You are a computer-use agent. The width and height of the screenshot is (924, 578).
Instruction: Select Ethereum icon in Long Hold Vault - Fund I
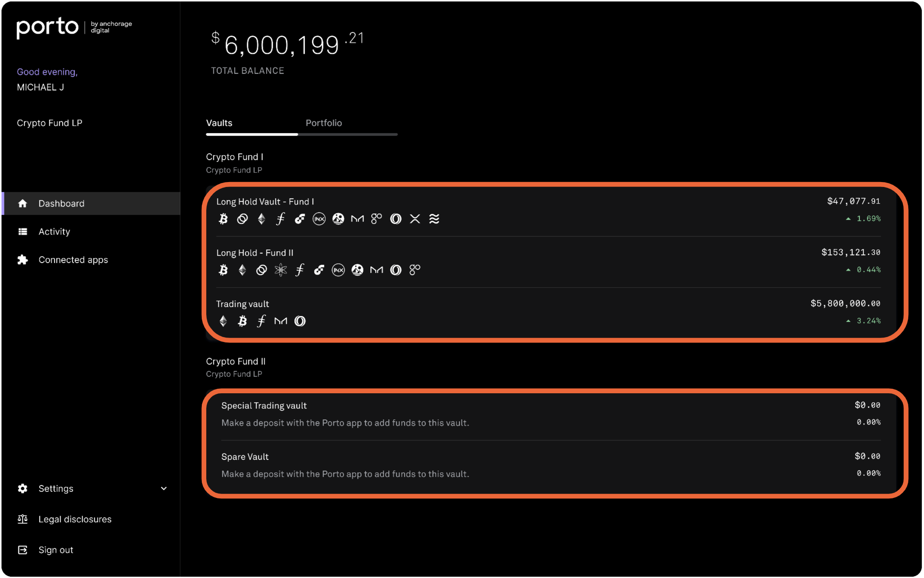point(262,219)
